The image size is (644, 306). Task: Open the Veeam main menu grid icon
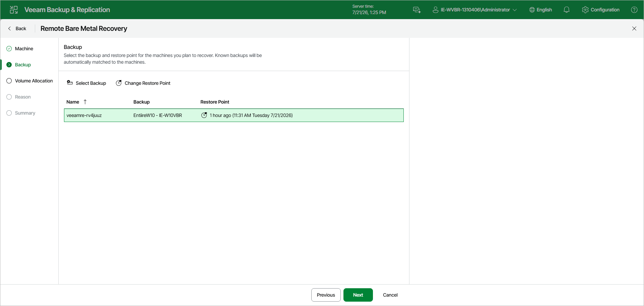pyautogui.click(x=14, y=10)
